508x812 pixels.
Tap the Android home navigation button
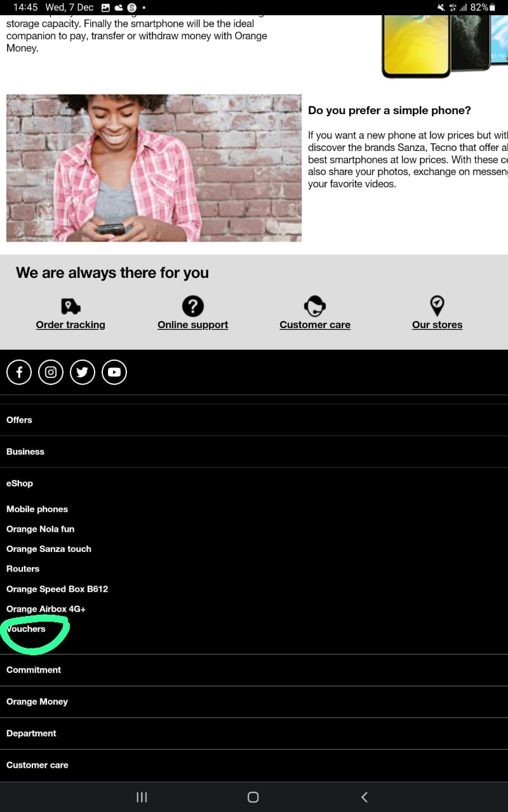pyautogui.click(x=253, y=797)
